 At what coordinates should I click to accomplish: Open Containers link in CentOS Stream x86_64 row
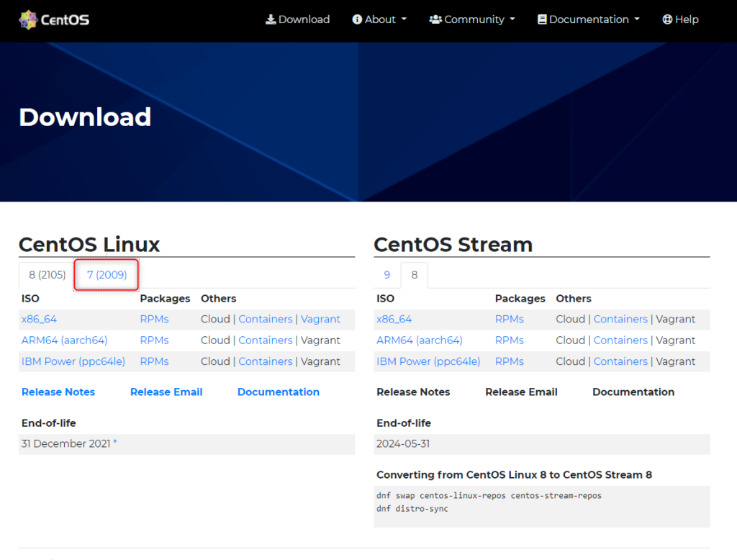click(620, 319)
